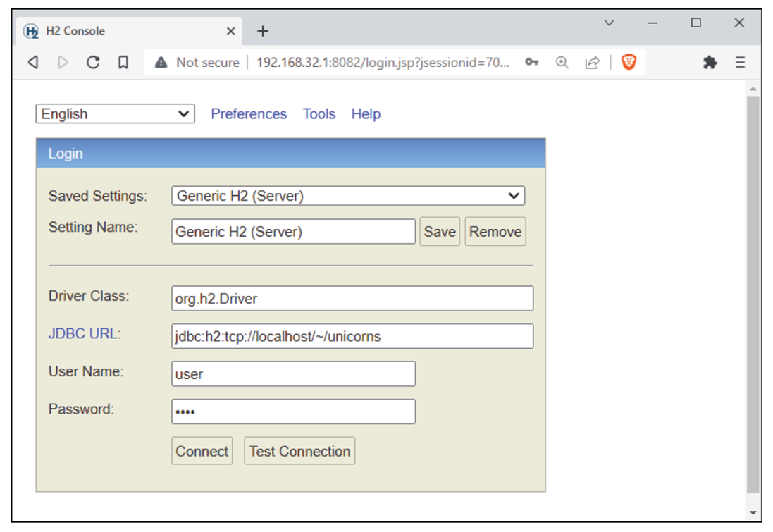Click the share icon in the address bar
773x532 pixels.
tap(592, 62)
